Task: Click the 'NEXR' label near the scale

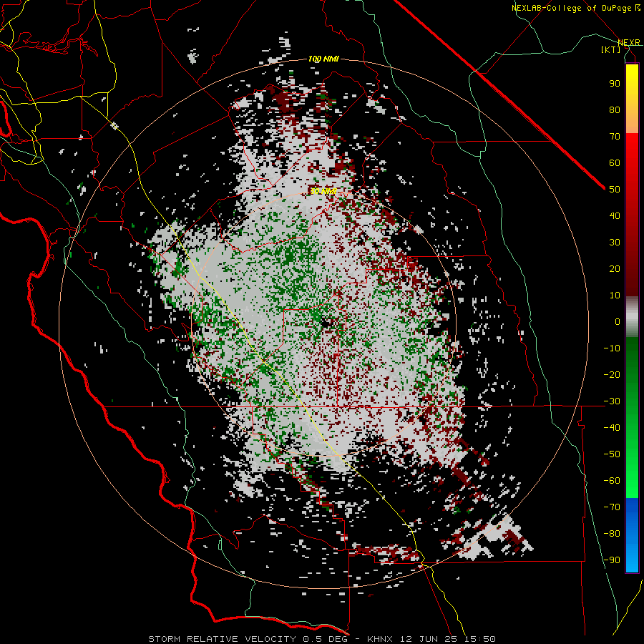Action: (x=629, y=42)
